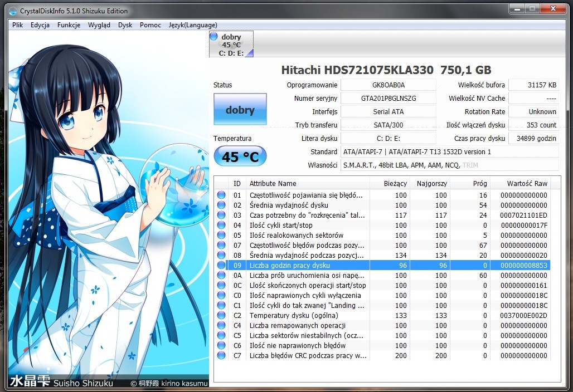Open the Dysk menu
The height and width of the screenshot is (392, 573).
tap(125, 25)
